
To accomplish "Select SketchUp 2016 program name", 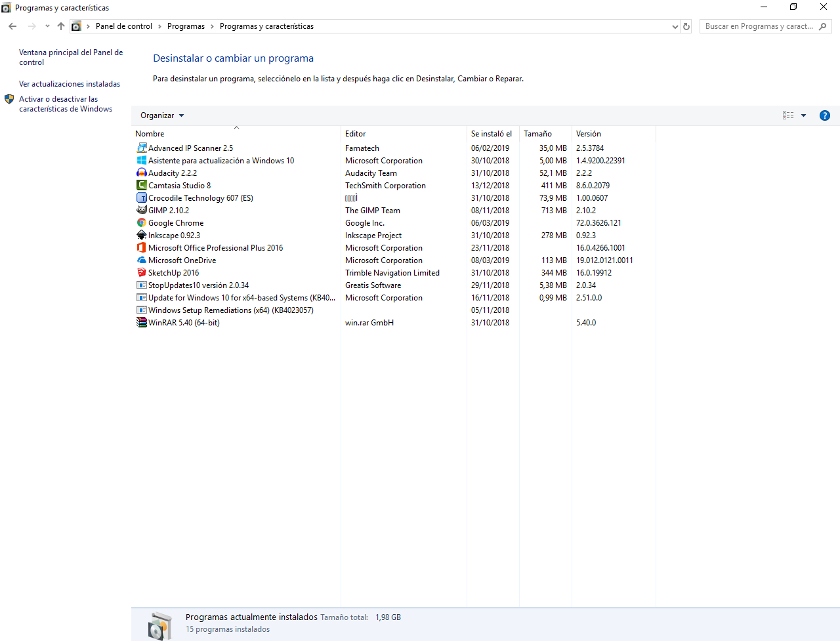I will [x=174, y=273].
